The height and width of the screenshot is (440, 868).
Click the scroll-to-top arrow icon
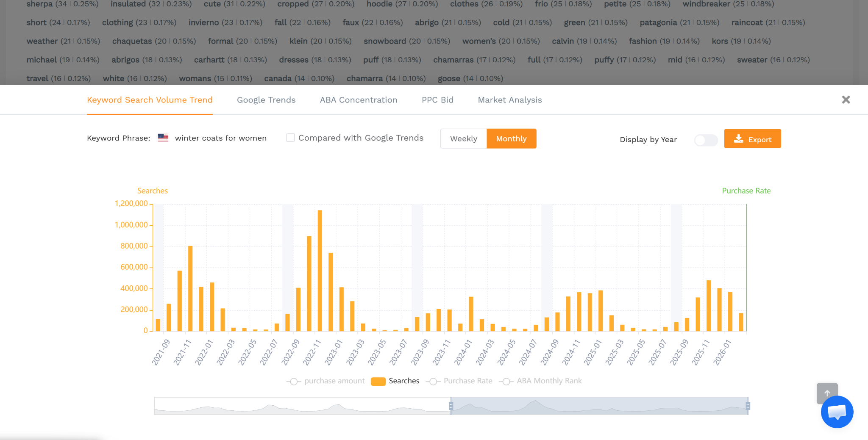point(827,392)
